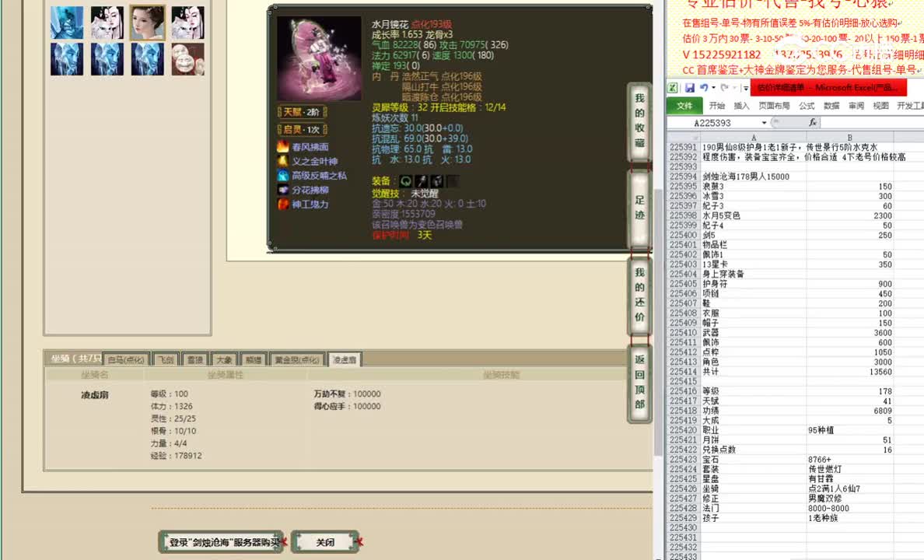Open the Excel 视图 ribbon tab
Screen dimensions: 924x560
880,106
